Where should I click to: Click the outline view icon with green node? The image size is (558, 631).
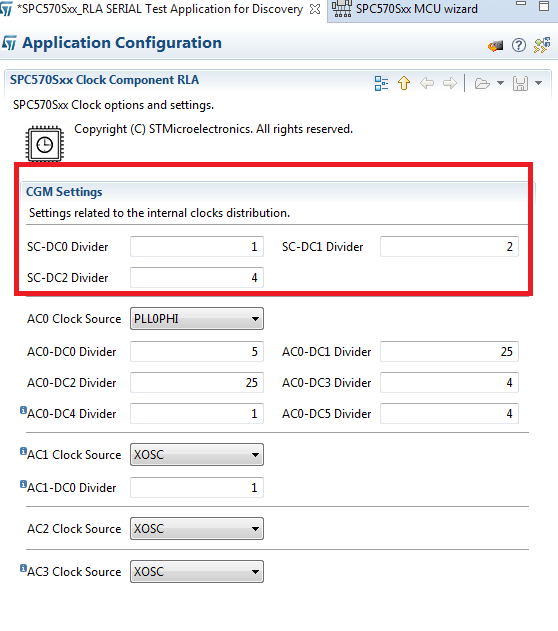[542, 45]
